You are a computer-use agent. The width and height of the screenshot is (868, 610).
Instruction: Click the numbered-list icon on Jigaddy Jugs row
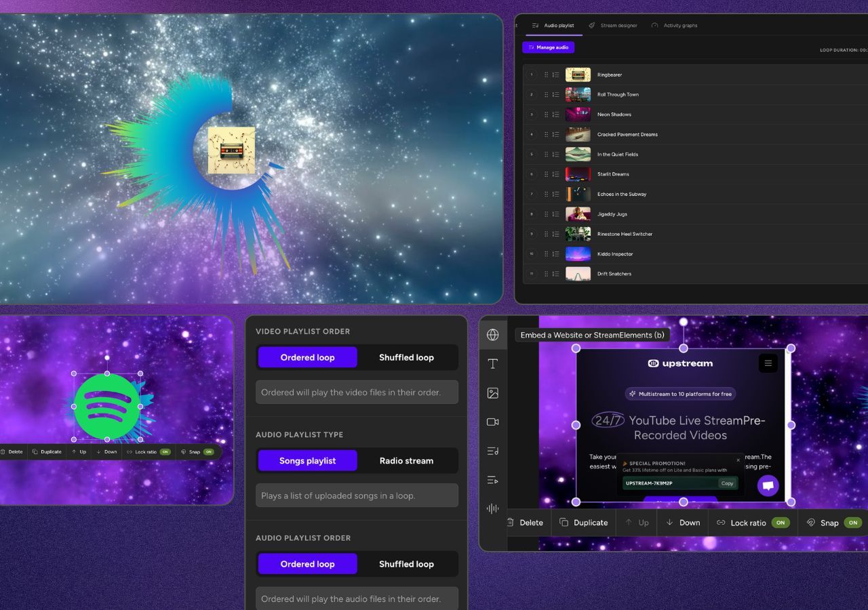(556, 214)
